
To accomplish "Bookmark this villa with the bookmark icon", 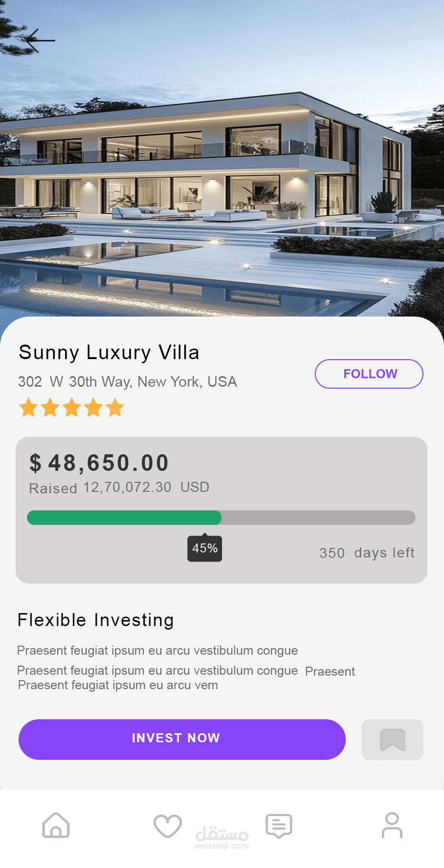I will click(392, 740).
